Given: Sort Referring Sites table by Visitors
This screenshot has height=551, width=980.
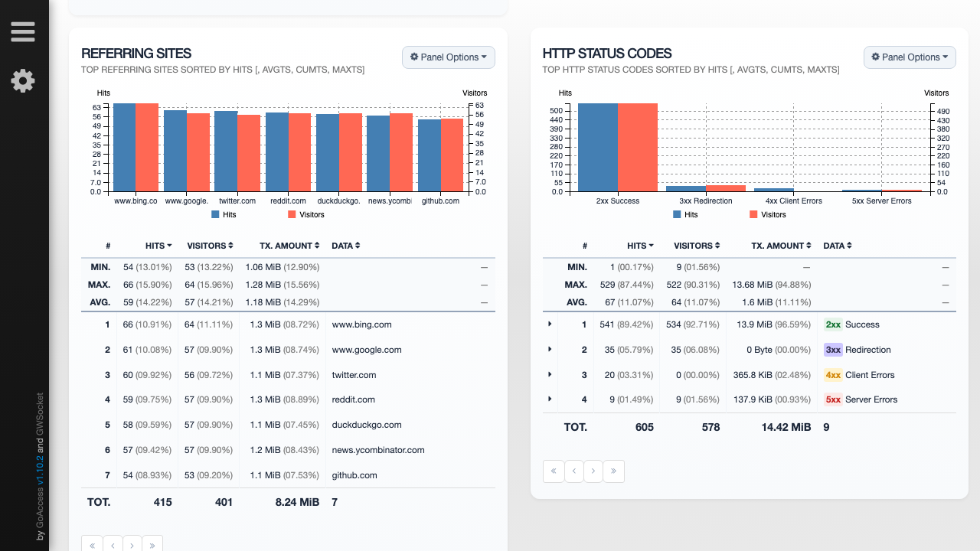Looking at the screenshot, I should click(210, 246).
